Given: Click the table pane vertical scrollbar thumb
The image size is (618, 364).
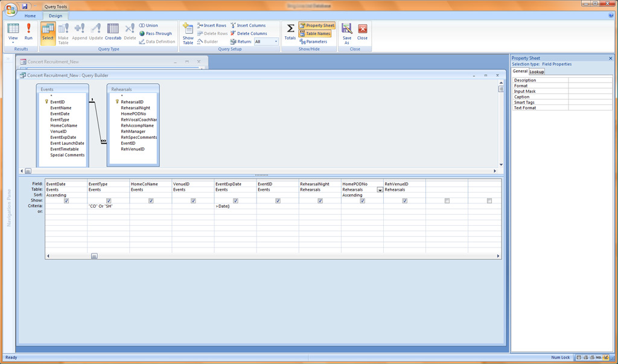Looking at the screenshot, I should [501, 89].
